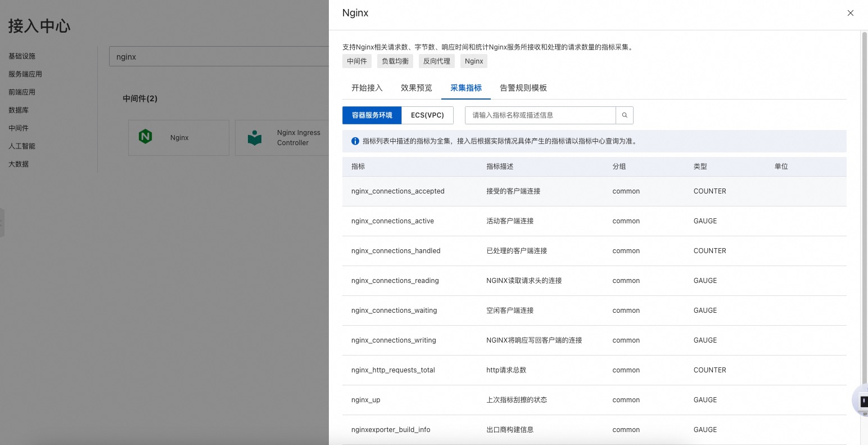Click the 反向代理 tag
The width and height of the screenshot is (868, 445).
pos(436,61)
